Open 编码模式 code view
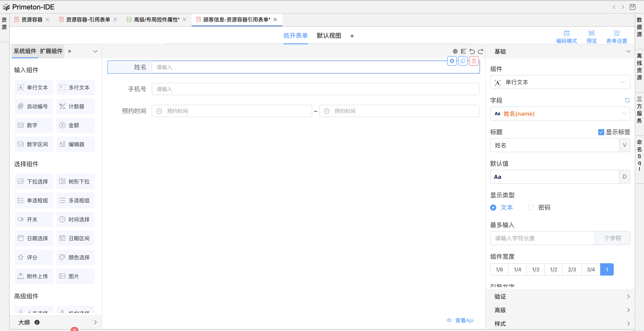The height and width of the screenshot is (331, 644). pos(566,37)
